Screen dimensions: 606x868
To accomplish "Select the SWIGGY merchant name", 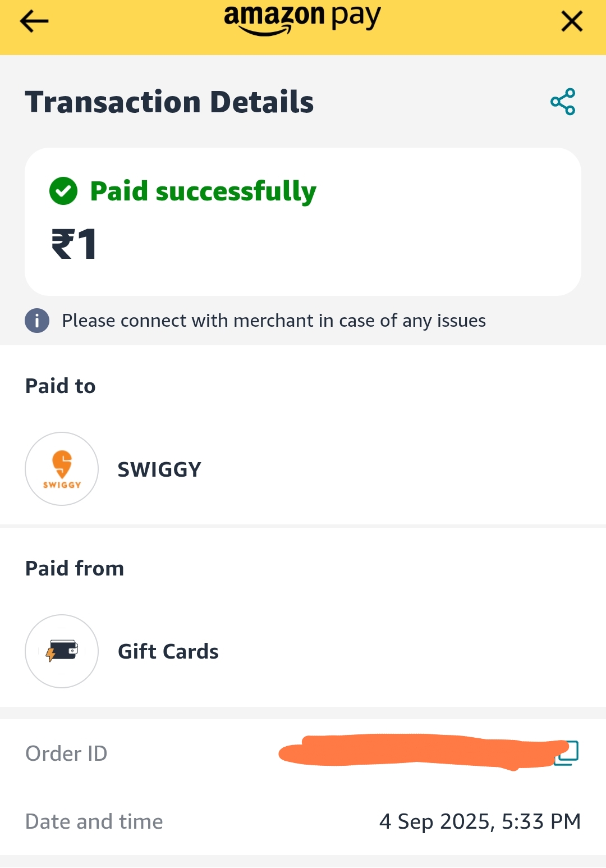I will [x=159, y=469].
